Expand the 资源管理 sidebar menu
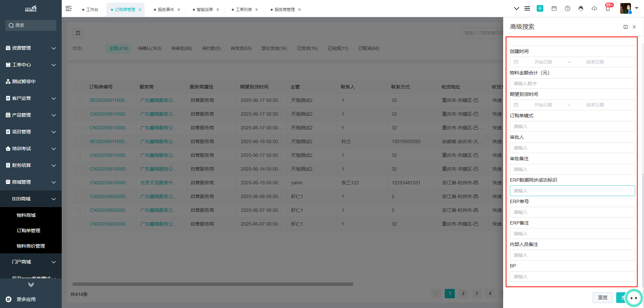 click(31, 48)
